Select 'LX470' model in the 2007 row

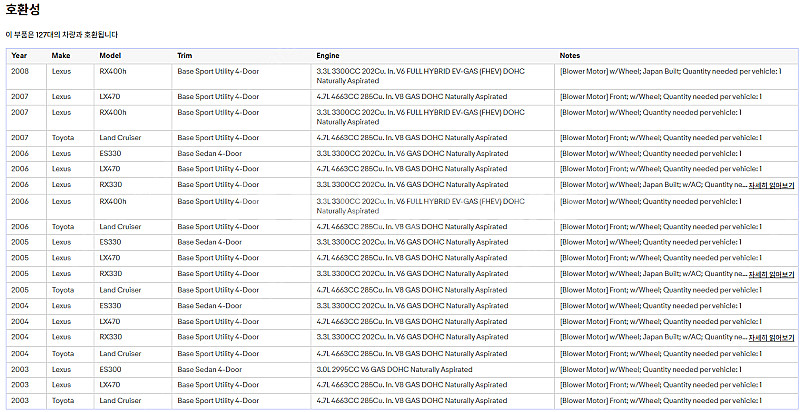(110, 97)
